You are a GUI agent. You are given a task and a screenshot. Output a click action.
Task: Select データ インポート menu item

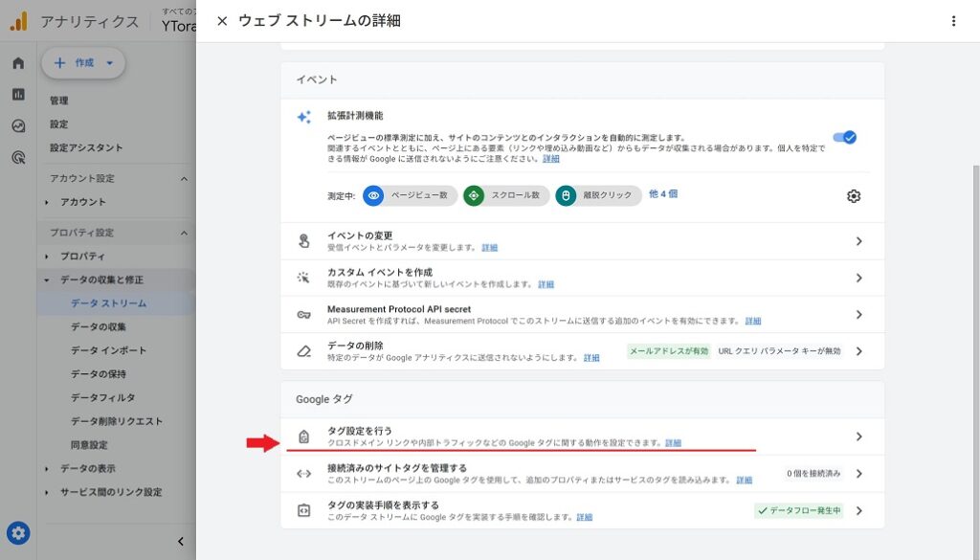point(108,350)
